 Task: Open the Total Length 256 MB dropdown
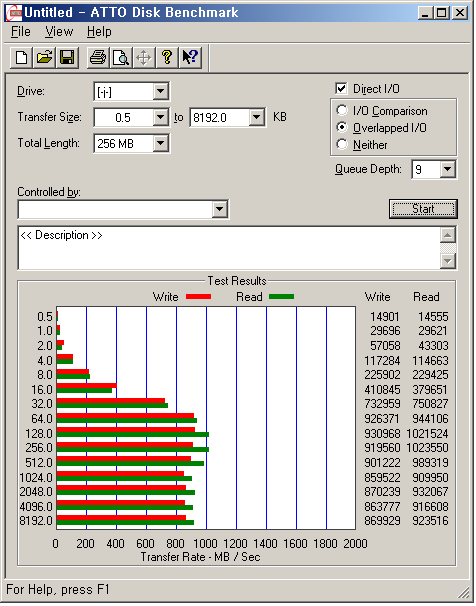[x=160, y=143]
